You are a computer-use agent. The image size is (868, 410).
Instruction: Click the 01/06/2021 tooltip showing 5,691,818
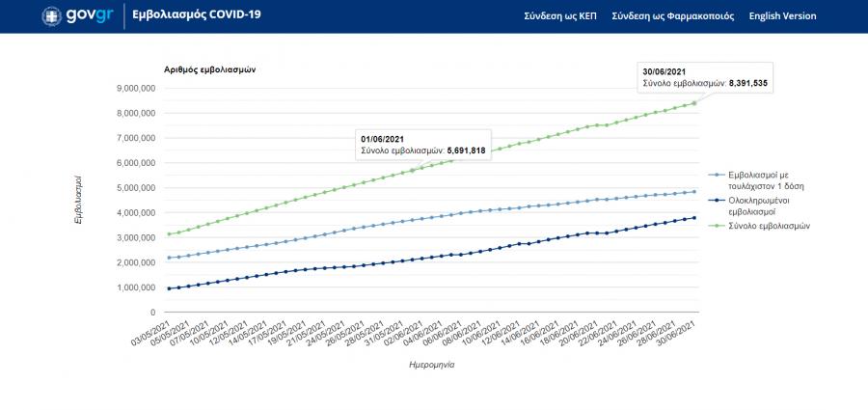click(x=423, y=144)
